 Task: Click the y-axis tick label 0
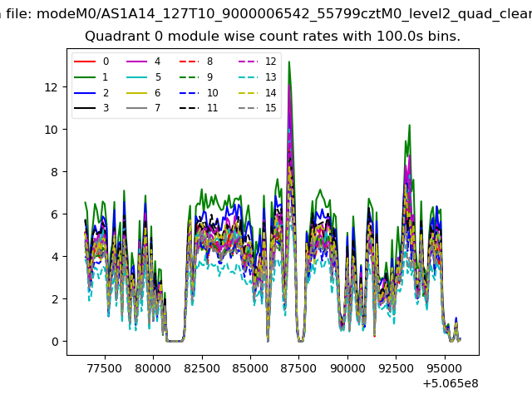pos(54,342)
